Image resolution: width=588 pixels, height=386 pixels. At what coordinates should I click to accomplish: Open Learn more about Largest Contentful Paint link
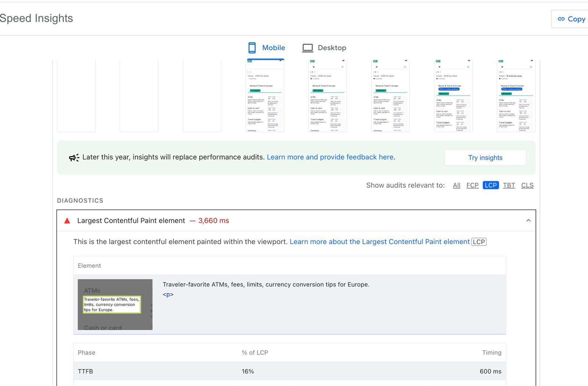point(380,242)
